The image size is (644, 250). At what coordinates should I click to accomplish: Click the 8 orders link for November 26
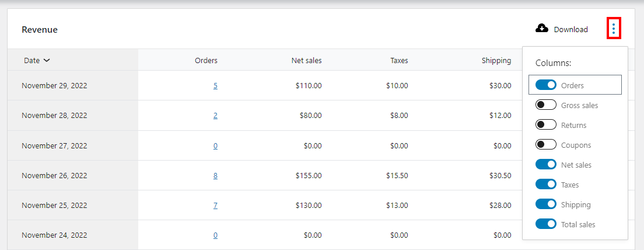pyautogui.click(x=215, y=175)
